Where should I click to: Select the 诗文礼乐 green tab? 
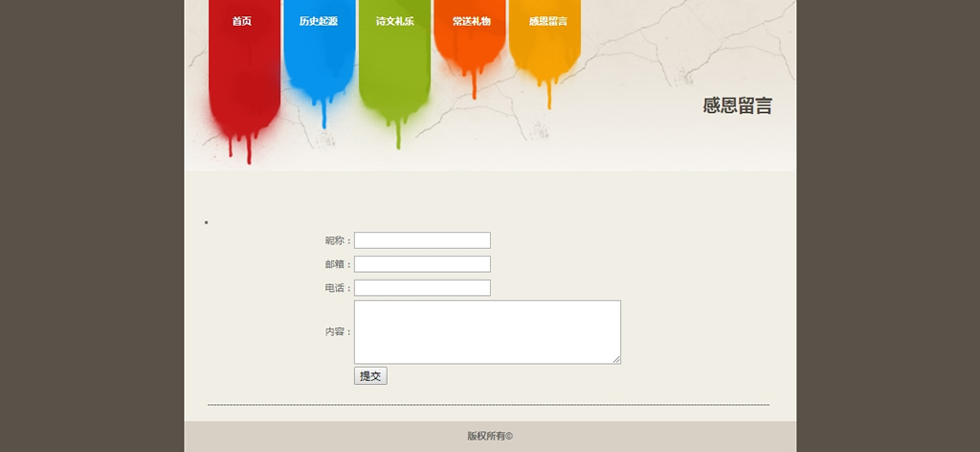click(394, 21)
